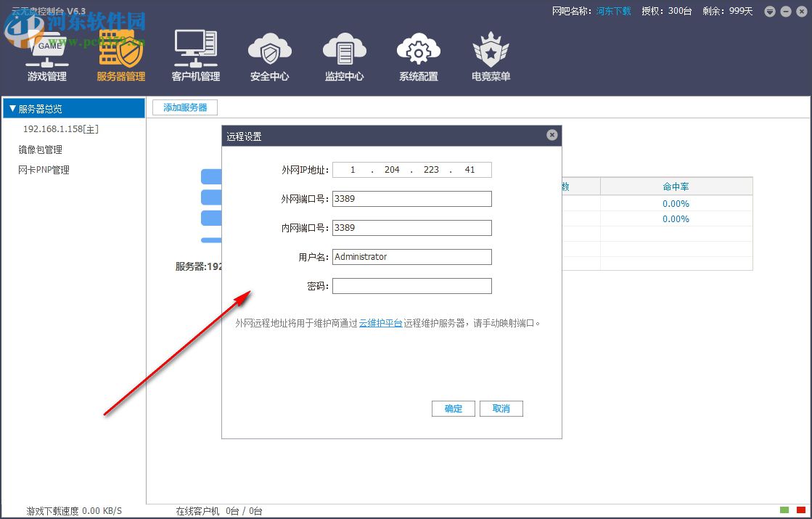The image size is (812, 519).
Task: Open the 游戏管理 game management icon
Action: click(x=46, y=54)
